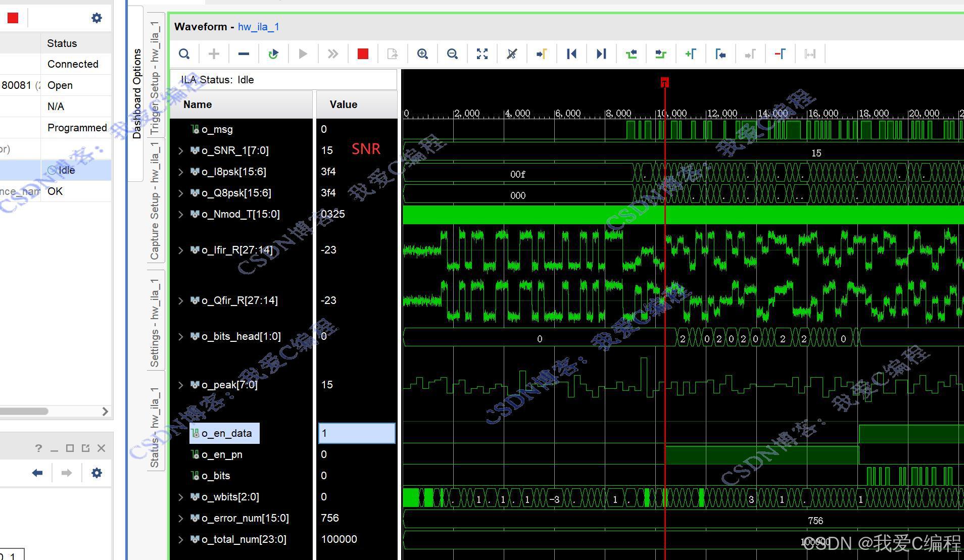964x560 pixels.
Task: Expand the o_error_num[15:0] bus
Action: click(x=180, y=518)
